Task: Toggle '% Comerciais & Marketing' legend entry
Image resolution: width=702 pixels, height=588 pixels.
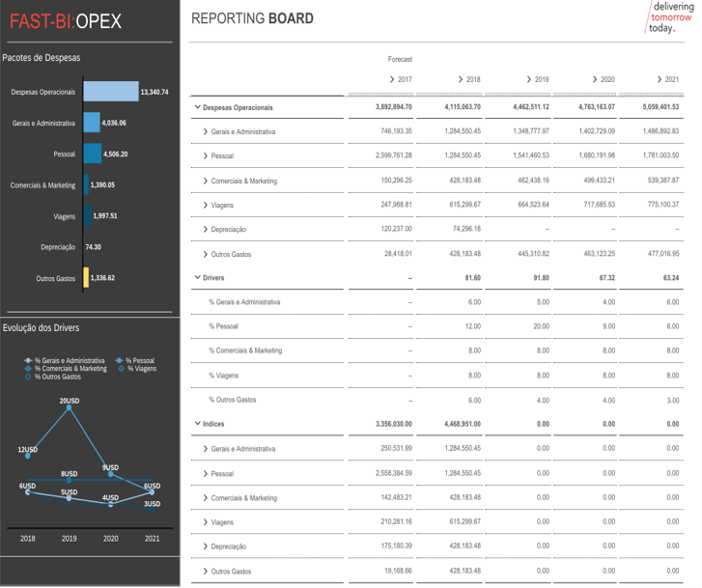Action: point(66,368)
